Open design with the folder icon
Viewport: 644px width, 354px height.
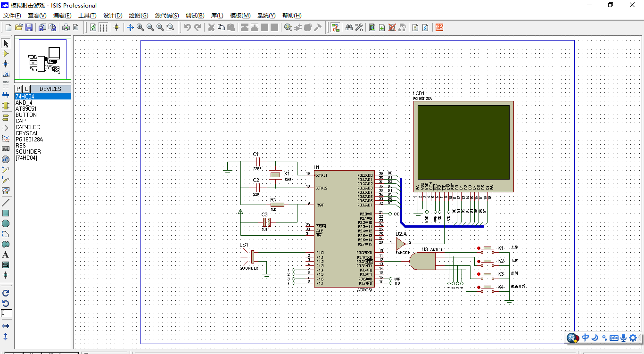19,28
